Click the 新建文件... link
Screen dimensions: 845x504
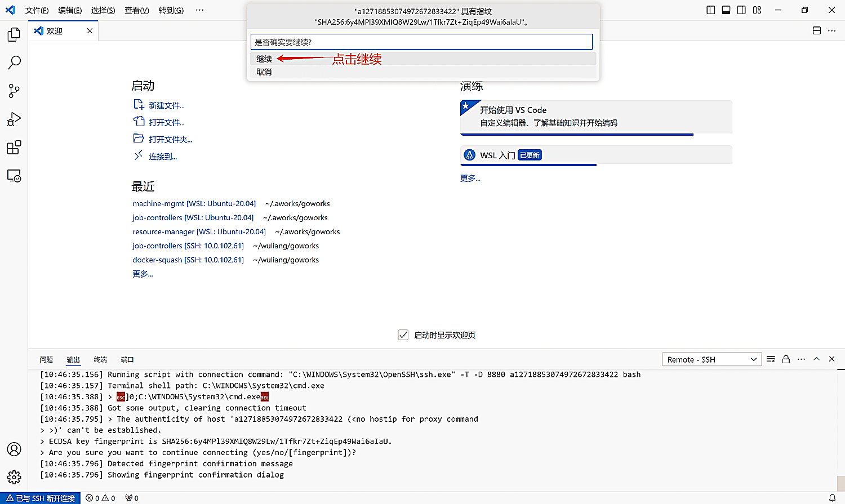pos(166,105)
